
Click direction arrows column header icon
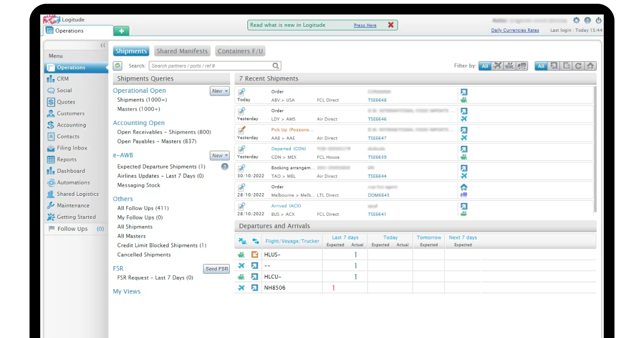tap(255, 241)
